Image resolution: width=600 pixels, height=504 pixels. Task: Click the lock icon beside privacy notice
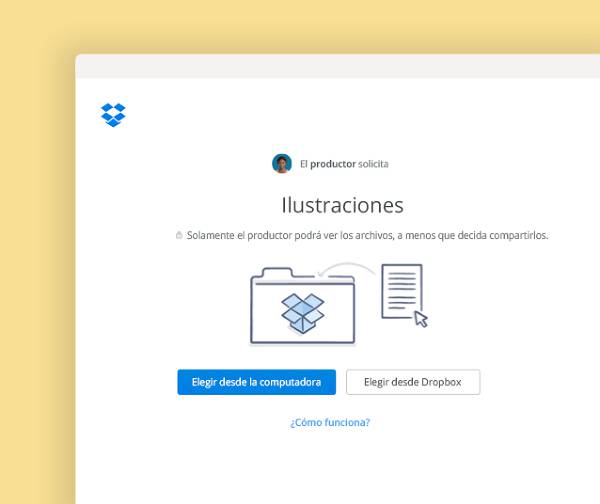pos(179,235)
